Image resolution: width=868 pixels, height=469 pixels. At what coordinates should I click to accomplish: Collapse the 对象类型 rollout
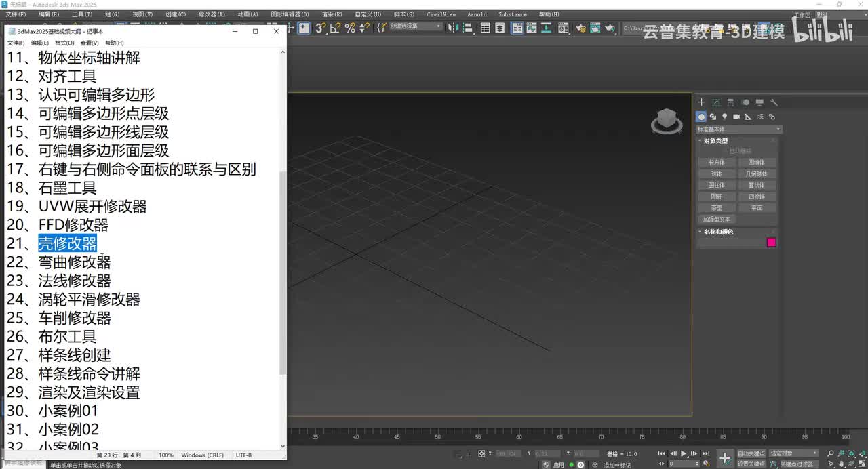coord(715,141)
